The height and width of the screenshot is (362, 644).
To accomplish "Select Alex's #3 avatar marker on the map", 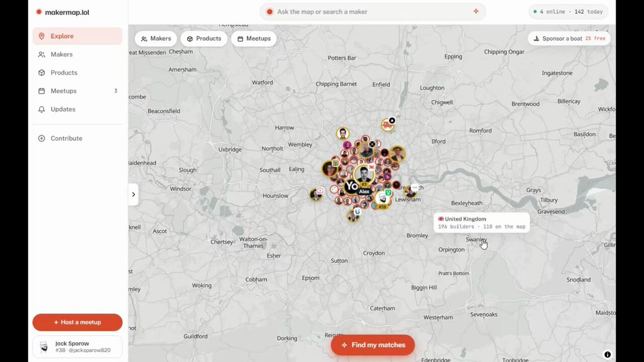I will [x=364, y=175].
